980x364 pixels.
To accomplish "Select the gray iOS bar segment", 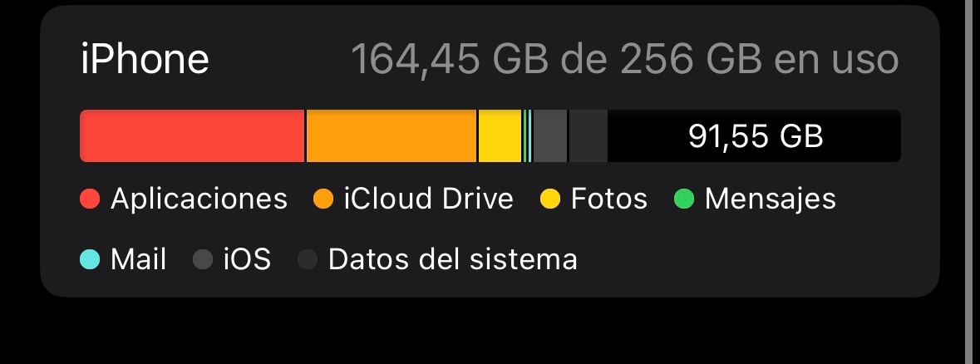I will (x=550, y=136).
